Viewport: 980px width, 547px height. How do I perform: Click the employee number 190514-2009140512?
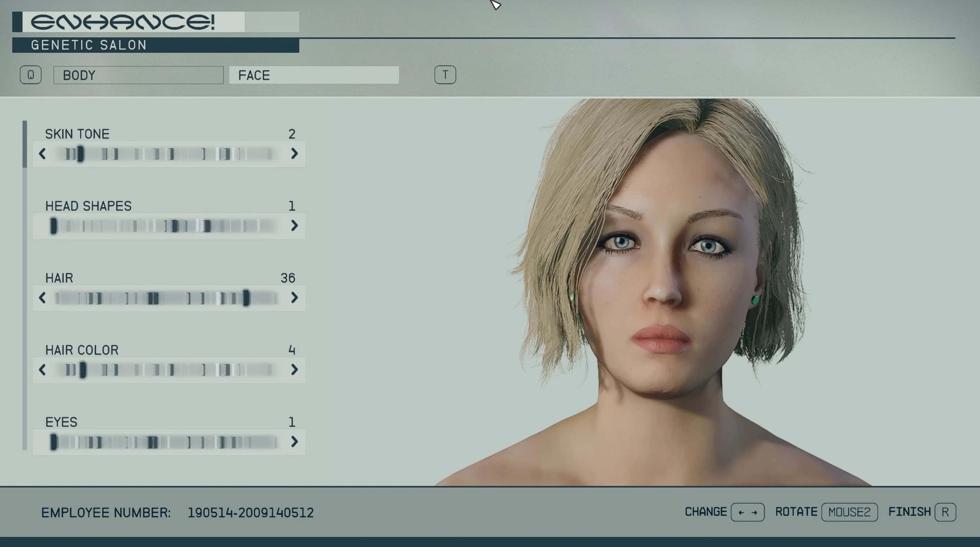[251, 513]
